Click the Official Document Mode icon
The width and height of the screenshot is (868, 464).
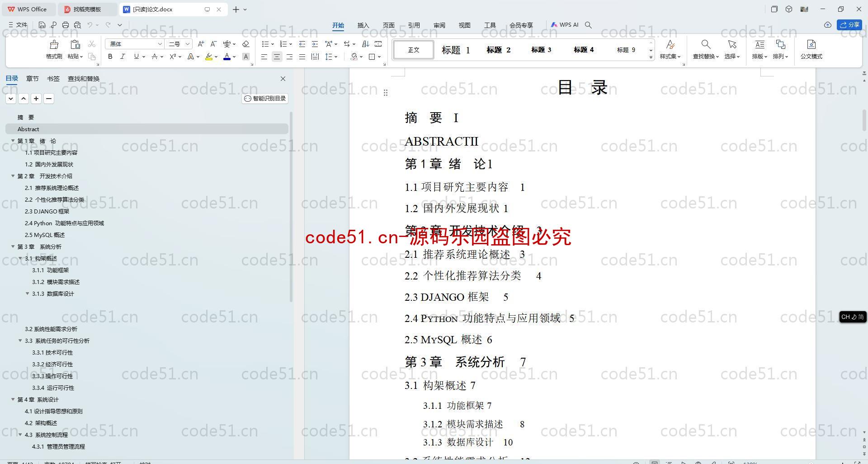[x=811, y=44]
